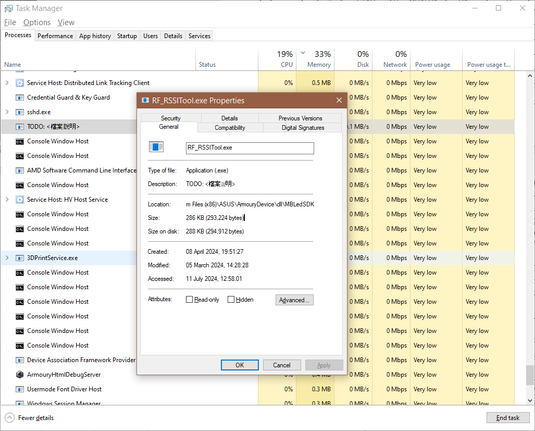
Task: Sort by the Network column header
Action: [392, 60]
